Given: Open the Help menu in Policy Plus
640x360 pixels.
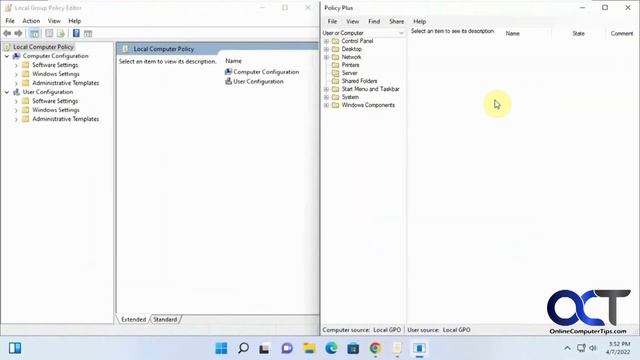Looking at the screenshot, I should tap(419, 21).
